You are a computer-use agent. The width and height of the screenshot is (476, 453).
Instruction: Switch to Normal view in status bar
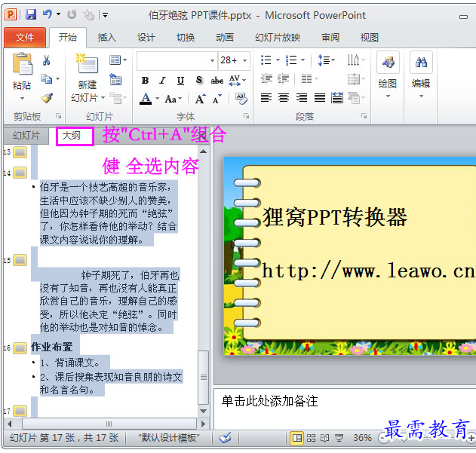(297, 438)
